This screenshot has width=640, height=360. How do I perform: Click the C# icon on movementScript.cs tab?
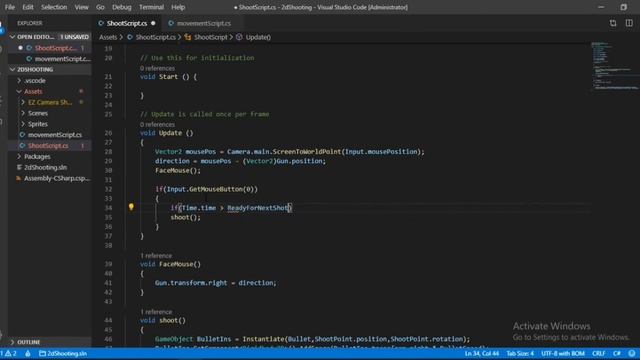pyautogui.click(x=171, y=23)
